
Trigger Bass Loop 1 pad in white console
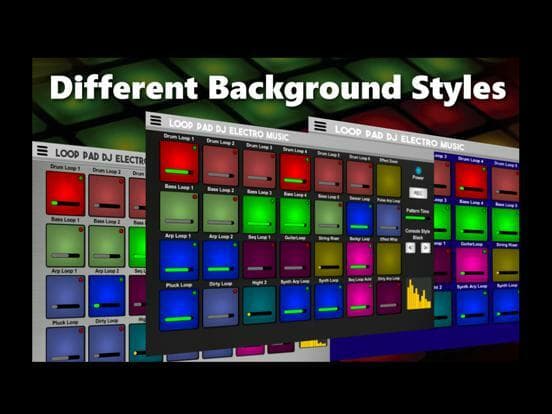[x=65, y=245]
